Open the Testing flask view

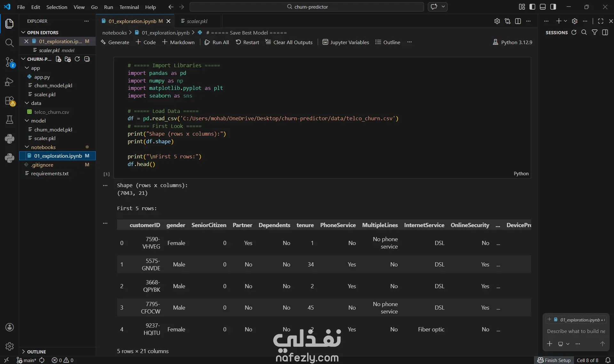tap(10, 120)
